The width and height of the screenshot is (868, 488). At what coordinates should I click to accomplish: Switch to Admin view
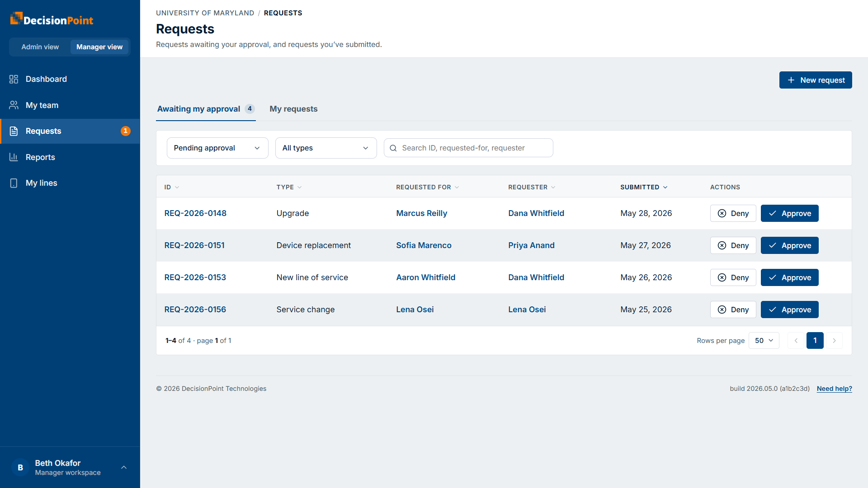pyautogui.click(x=40, y=47)
